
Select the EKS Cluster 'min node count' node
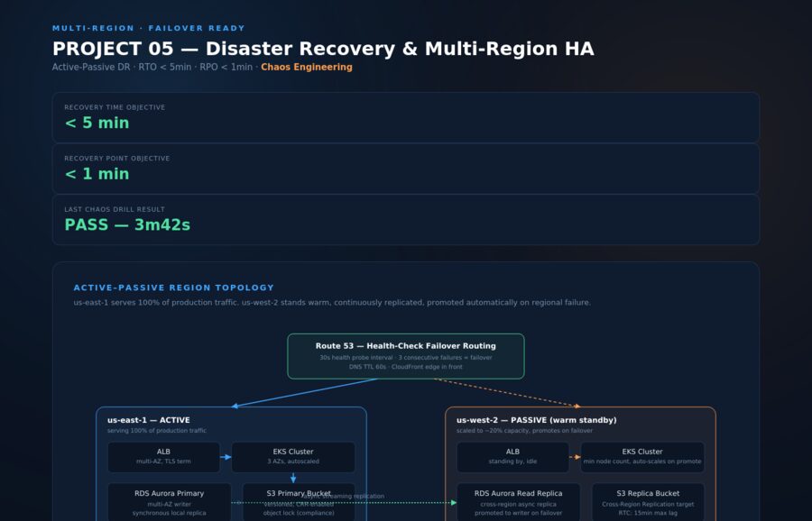[642, 457]
